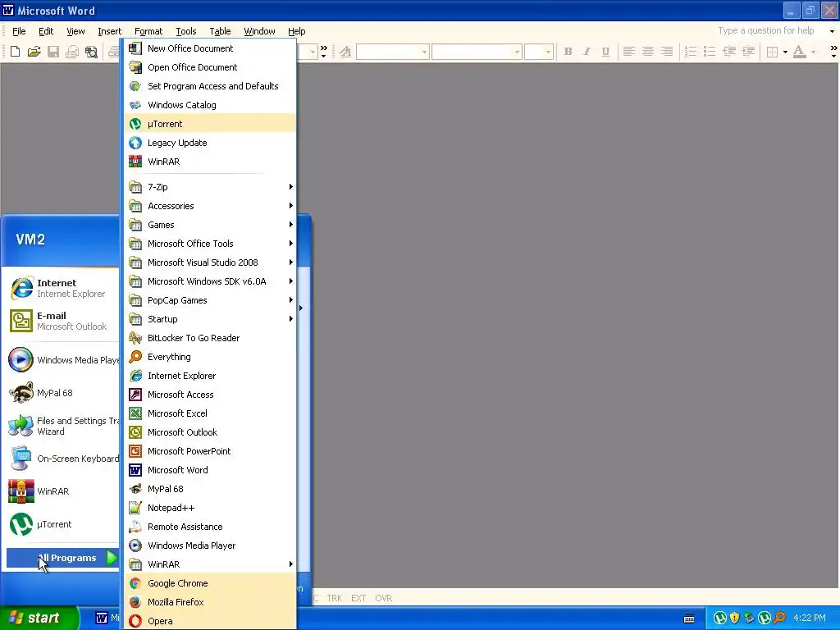Open the Outside Border dropdown arrow
The height and width of the screenshot is (630, 840).
[x=785, y=52]
